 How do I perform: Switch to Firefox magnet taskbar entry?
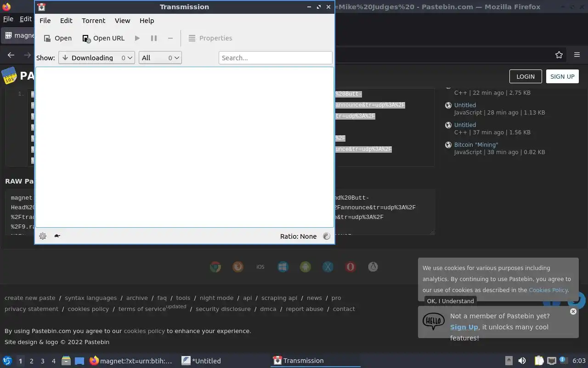[x=131, y=361]
